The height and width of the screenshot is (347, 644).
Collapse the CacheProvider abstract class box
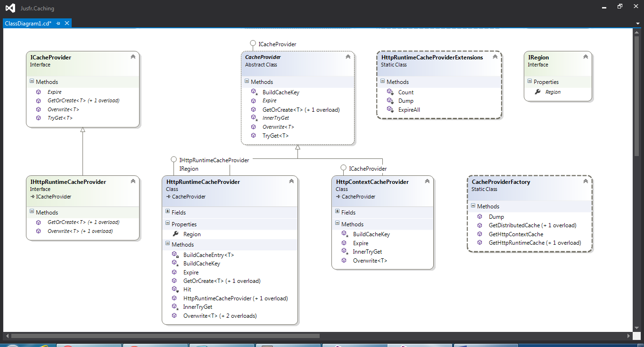(348, 57)
